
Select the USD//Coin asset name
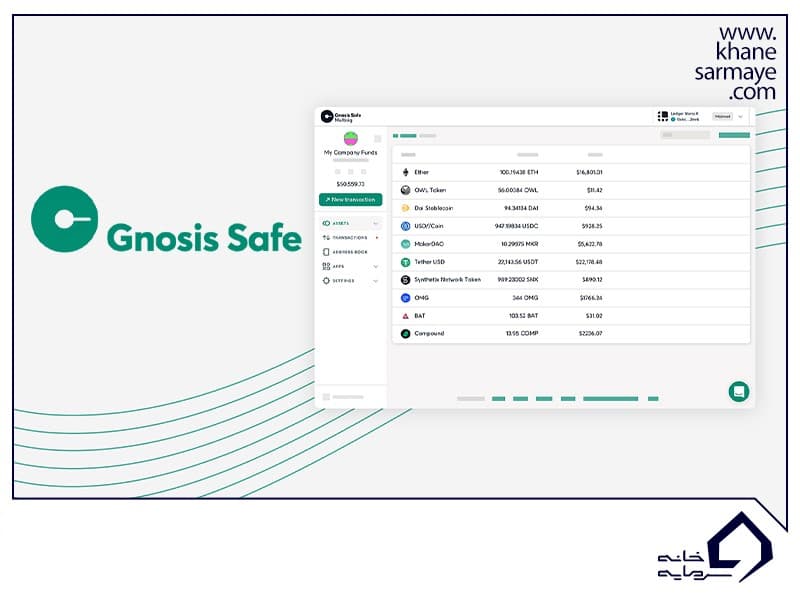point(429,226)
